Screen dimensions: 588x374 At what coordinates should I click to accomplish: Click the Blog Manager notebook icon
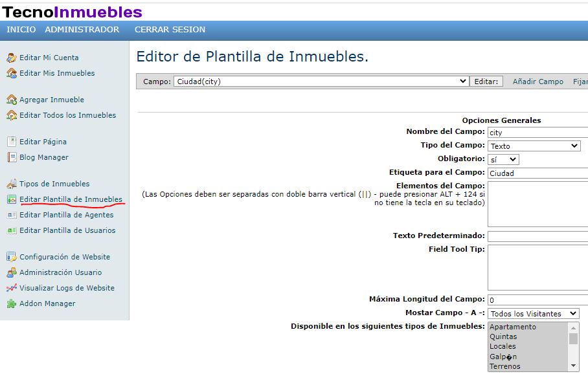[11, 157]
